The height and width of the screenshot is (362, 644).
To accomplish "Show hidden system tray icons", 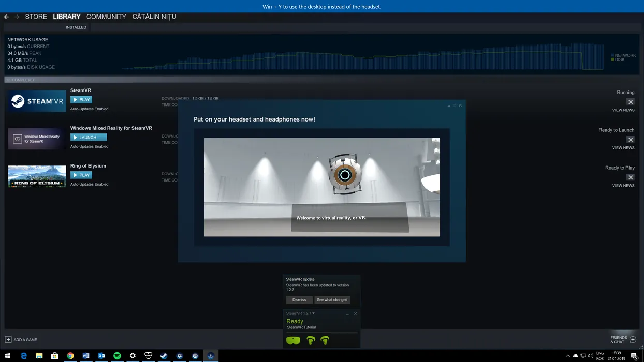I will [568, 356].
